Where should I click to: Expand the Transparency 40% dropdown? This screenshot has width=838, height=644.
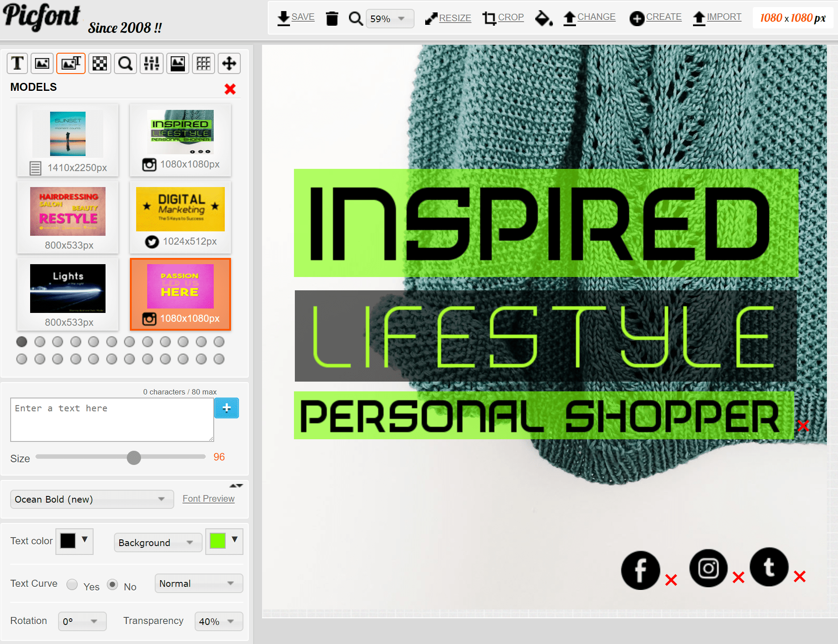point(219,621)
